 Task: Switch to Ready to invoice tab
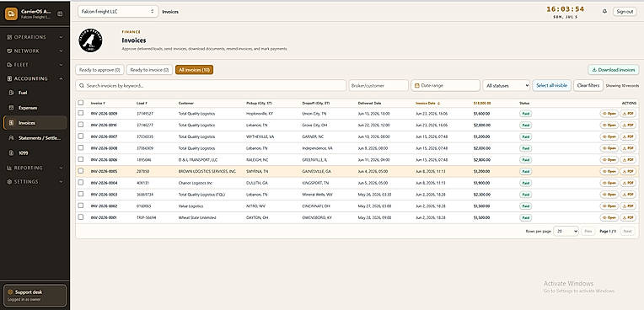pyautogui.click(x=149, y=70)
